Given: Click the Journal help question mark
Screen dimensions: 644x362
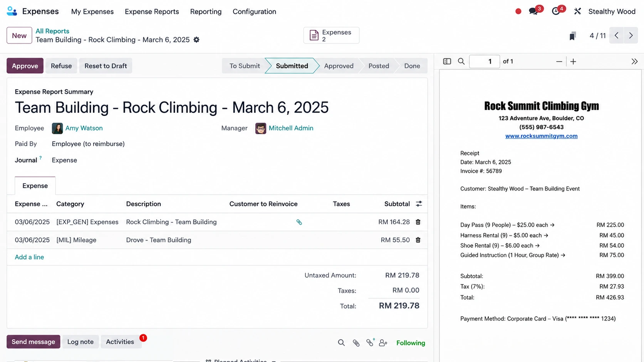Looking at the screenshot, I should tap(40, 158).
